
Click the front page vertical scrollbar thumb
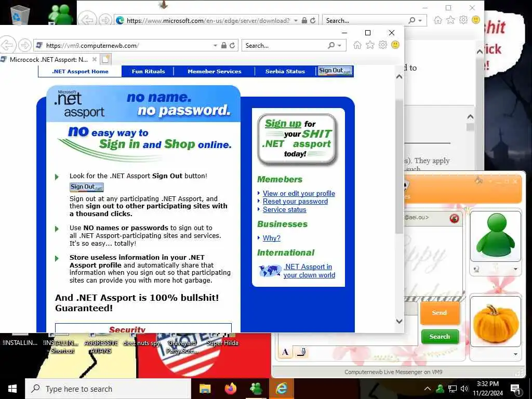pos(400,166)
